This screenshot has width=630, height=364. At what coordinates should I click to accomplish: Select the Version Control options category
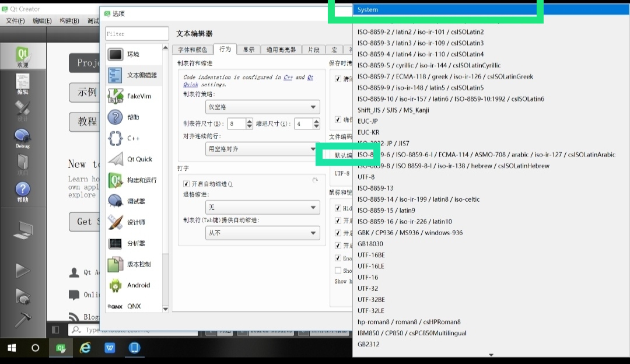134,264
